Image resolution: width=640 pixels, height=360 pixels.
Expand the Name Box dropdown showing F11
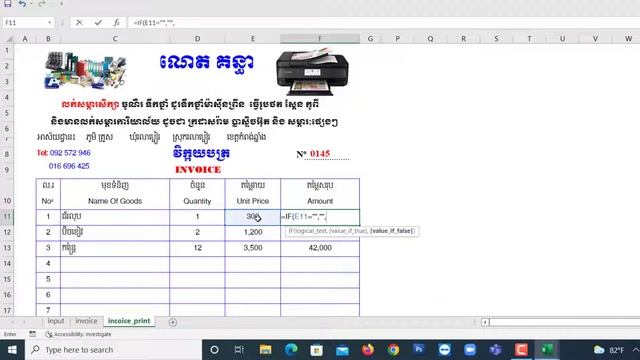click(x=49, y=23)
